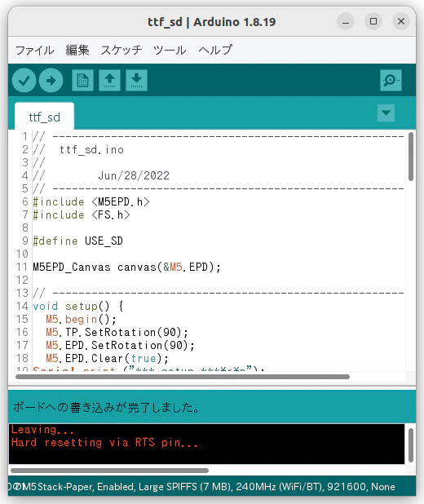Image resolution: width=424 pixels, height=504 pixels.
Task: Click the '#include <FS.h>' line
Action: click(x=82, y=214)
